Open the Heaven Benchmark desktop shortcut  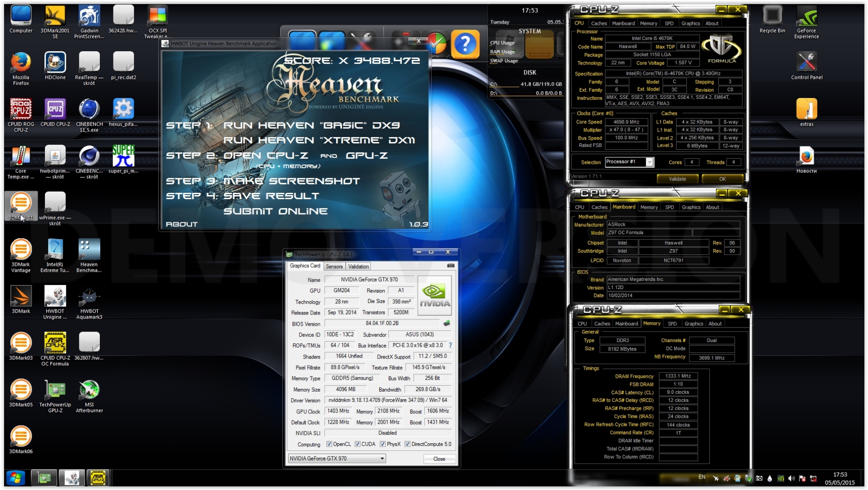[89, 255]
